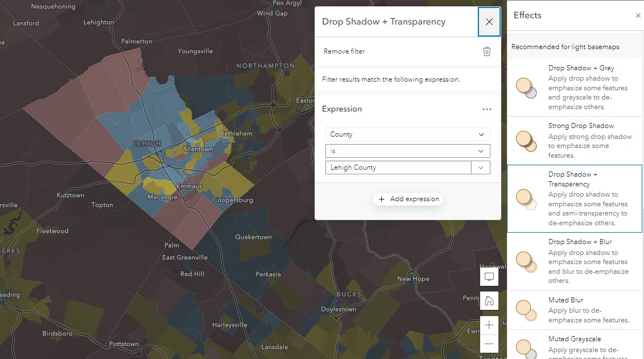
Task: Select the Drop Shadow + Transparency effect
Action: click(x=574, y=198)
